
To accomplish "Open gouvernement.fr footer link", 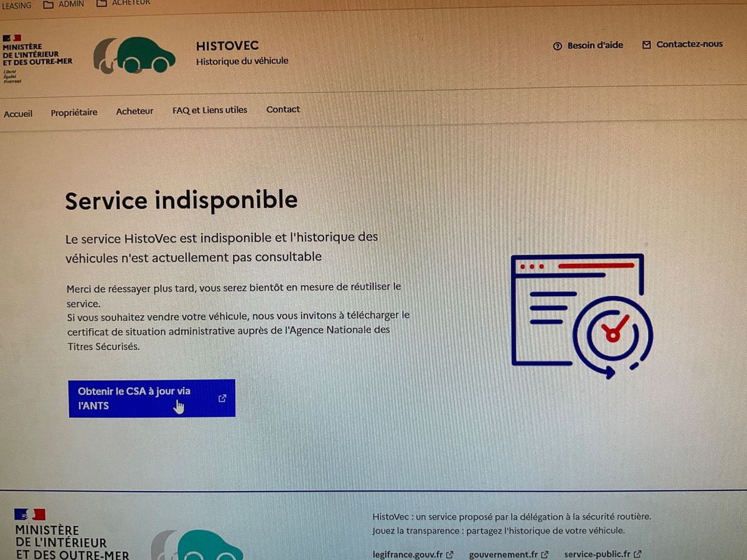I will coord(509,554).
